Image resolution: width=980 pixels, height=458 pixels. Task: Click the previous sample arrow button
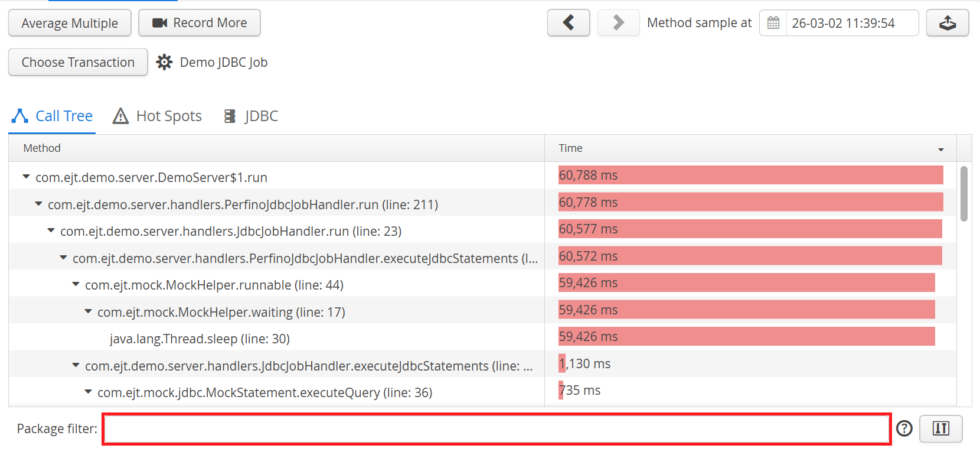(568, 23)
